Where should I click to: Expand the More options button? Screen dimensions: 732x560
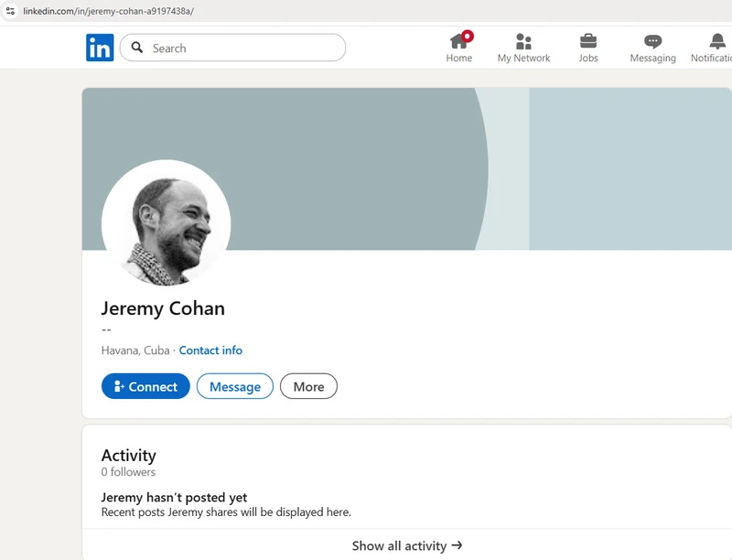[308, 386]
